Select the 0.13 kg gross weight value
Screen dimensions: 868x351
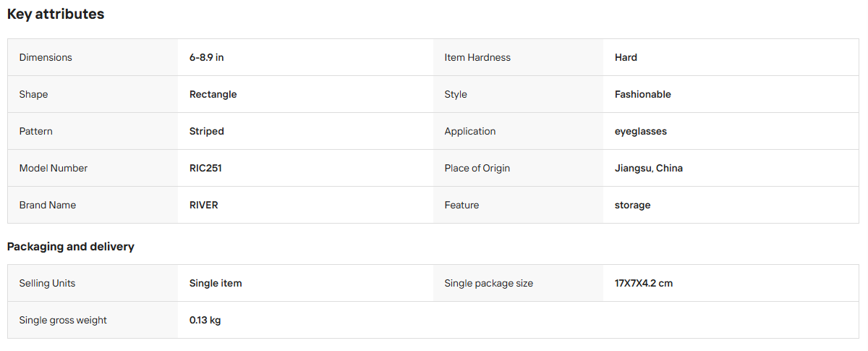[x=205, y=320]
